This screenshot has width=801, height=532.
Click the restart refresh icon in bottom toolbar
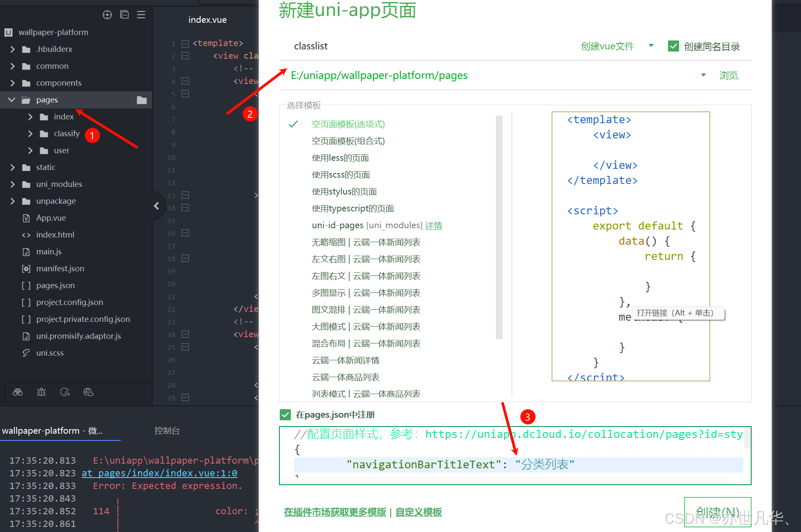[65, 392]
